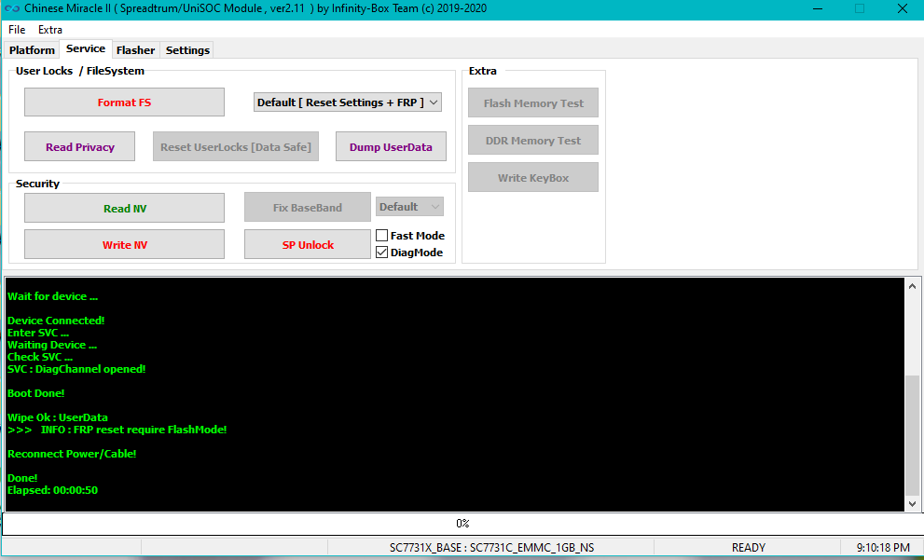
Task: Click the SP Unlock button
Action: click(x=308, y=245)
